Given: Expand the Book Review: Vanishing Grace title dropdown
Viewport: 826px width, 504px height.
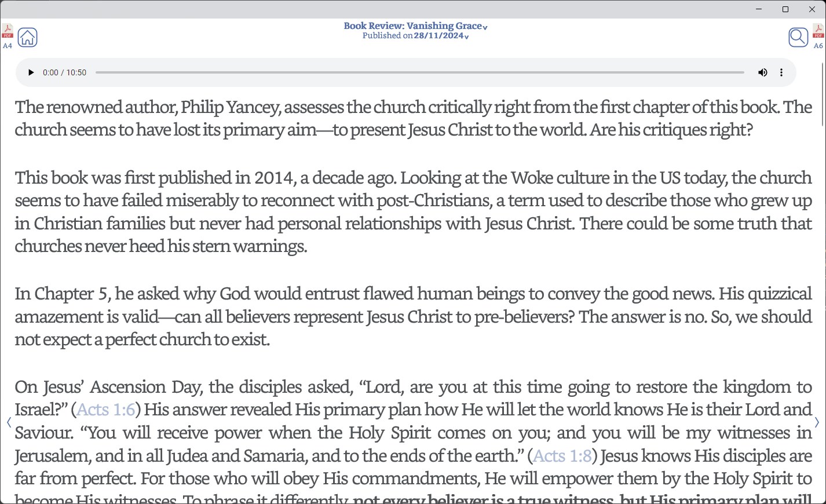Looking at the screenshot, I should (x=415, y=26).
